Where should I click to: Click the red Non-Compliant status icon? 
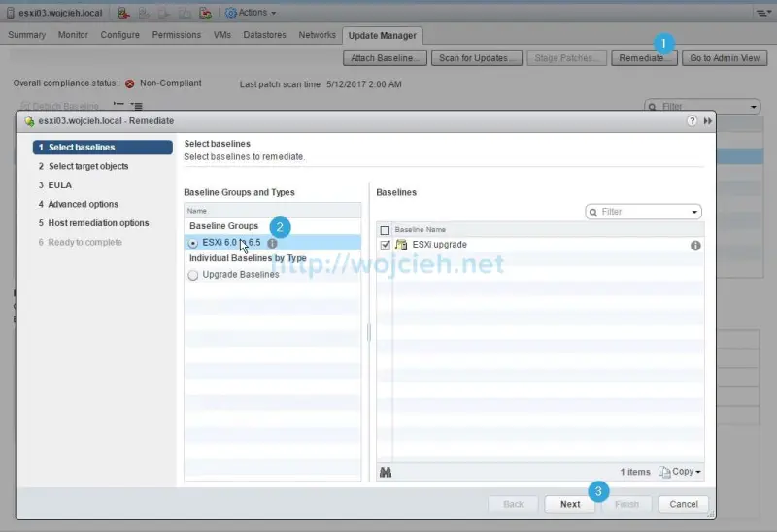[130, 83]
